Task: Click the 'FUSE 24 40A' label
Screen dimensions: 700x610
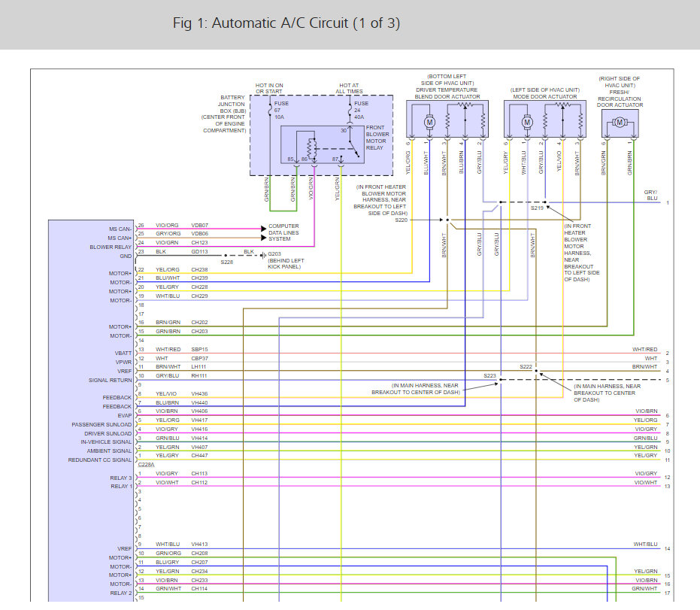Action: click(361, 110)
